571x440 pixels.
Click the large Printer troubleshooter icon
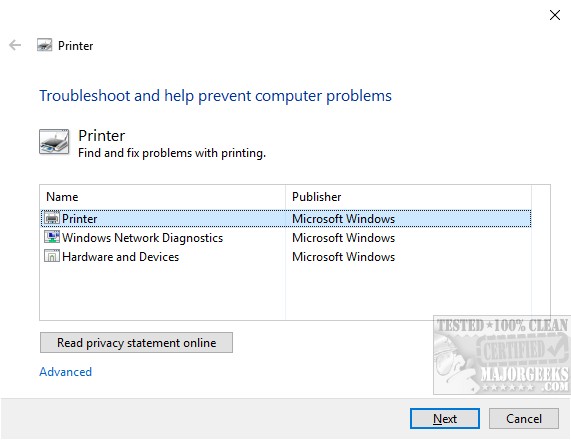coord(54,142)
